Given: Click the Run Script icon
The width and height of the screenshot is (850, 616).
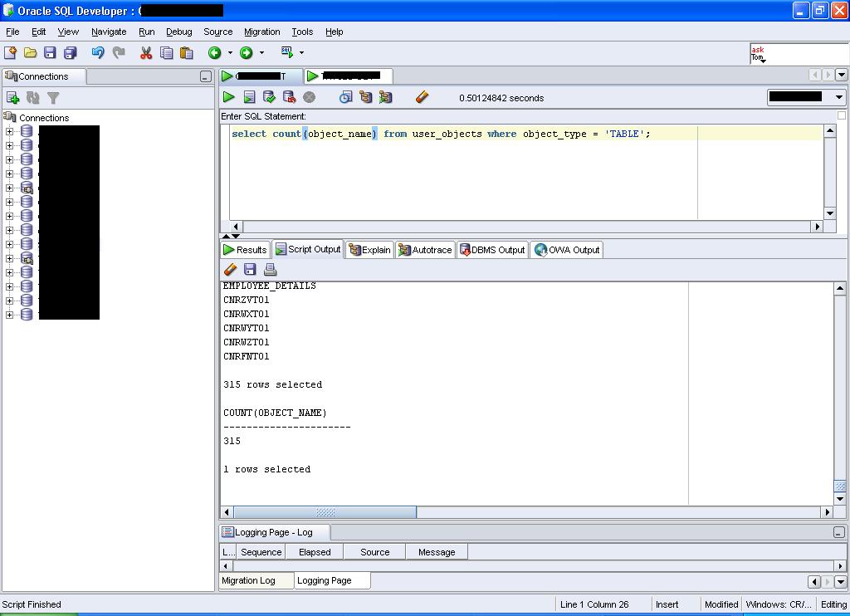Looking at the screenshot, I should (248, 97).
